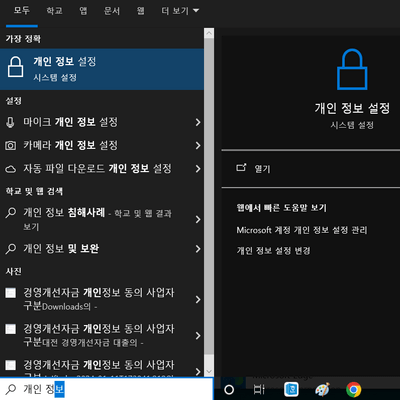Image resolution: width=400 pixels, height=400 pixels.
Task: Click the large blue lock icon in preview
Action: point(352,69)
